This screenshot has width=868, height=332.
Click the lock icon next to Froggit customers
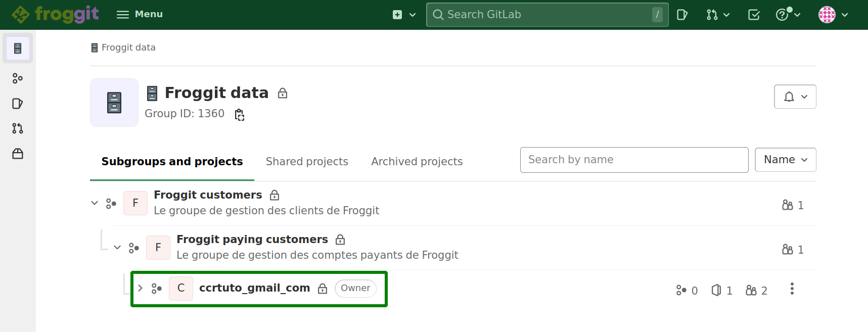click(275, 195)
